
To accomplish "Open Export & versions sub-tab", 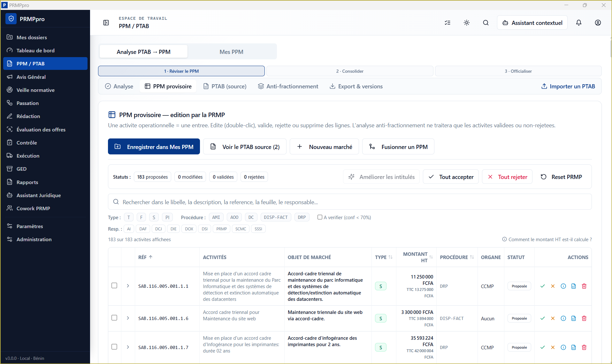I will (356, 86).
